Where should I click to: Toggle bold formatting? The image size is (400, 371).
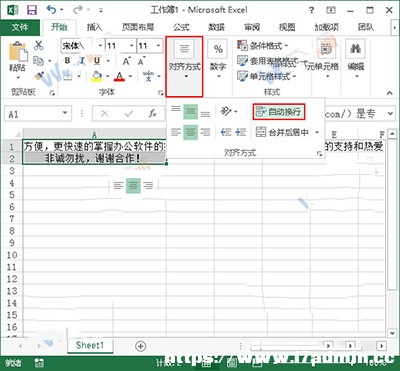pos(68,61)
